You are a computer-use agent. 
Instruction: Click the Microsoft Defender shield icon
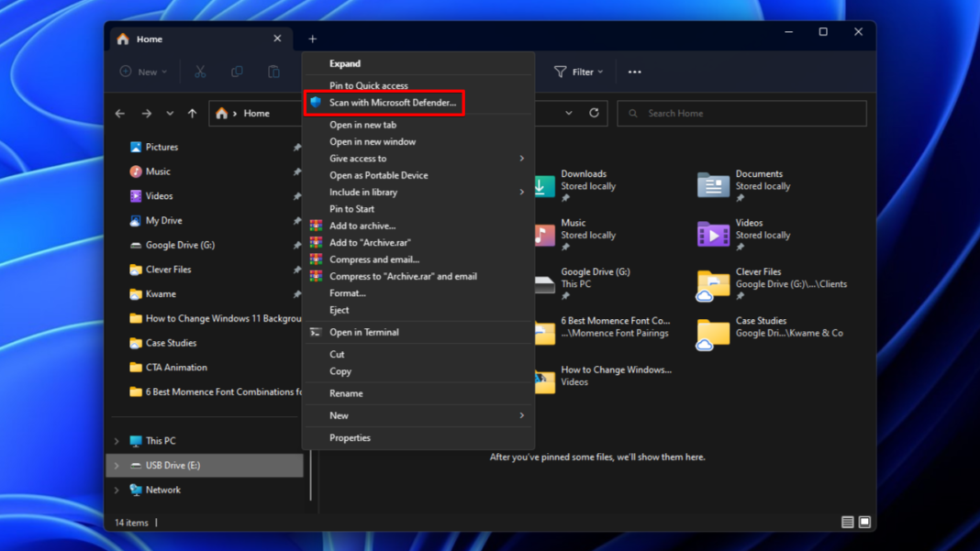(317, 104)
